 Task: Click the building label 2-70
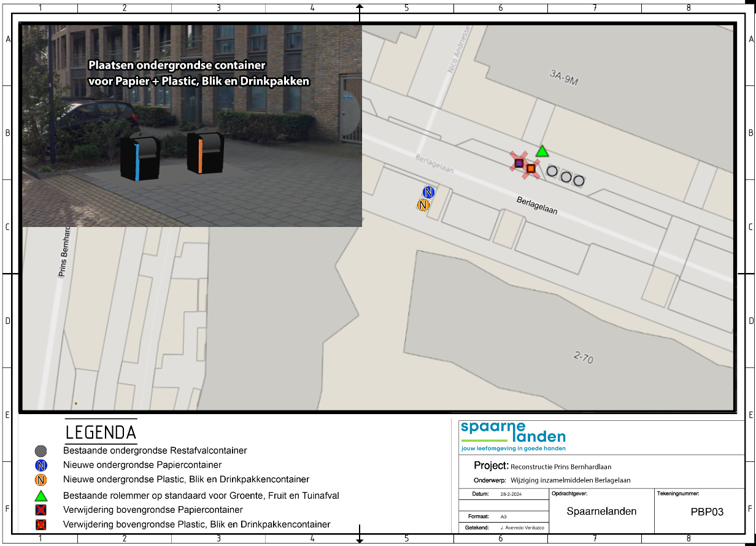583,357
